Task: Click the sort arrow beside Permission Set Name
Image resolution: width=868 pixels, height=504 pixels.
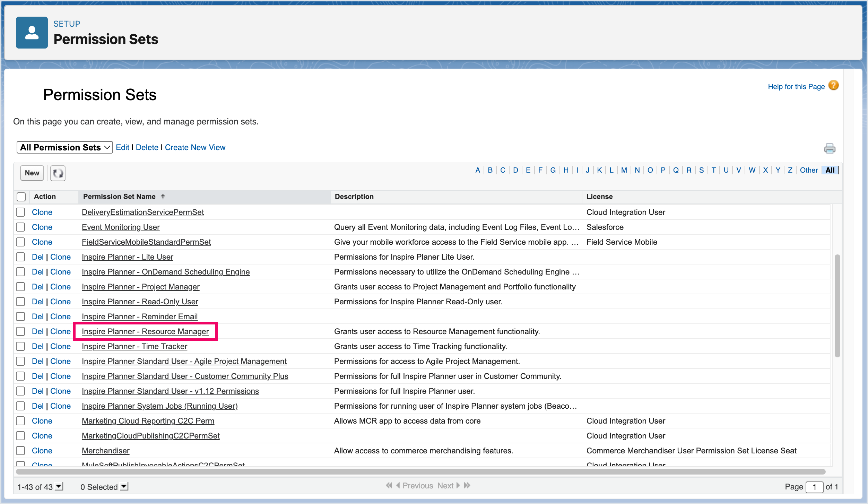Action: [163, 196]
